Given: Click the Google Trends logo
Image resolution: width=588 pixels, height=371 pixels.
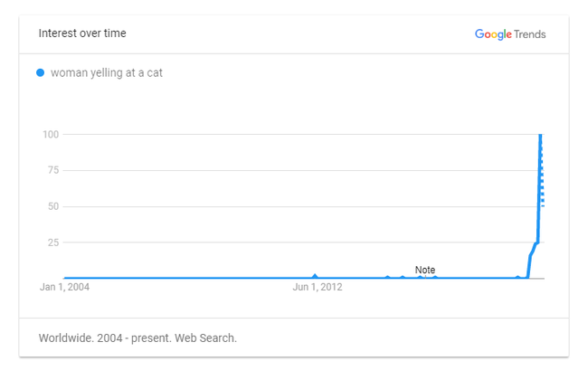Looking at the screenshot, I should tap(510, 34).
